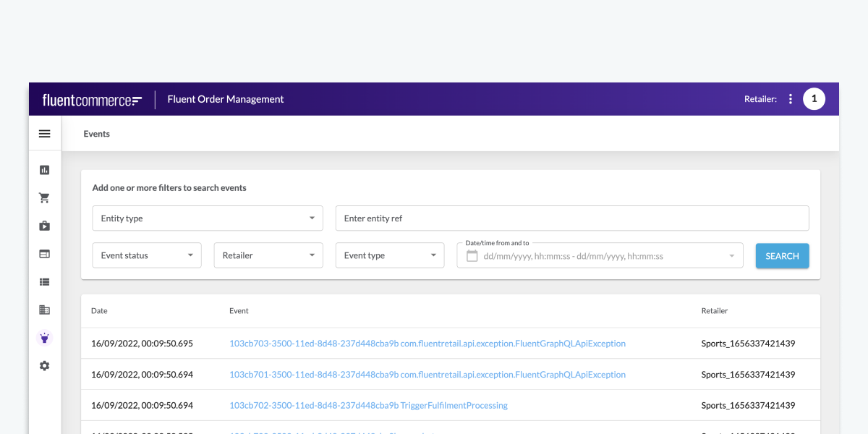868x434 pixels.
Task: Open the hamburger navigation menu
Action: click(44, 133)
